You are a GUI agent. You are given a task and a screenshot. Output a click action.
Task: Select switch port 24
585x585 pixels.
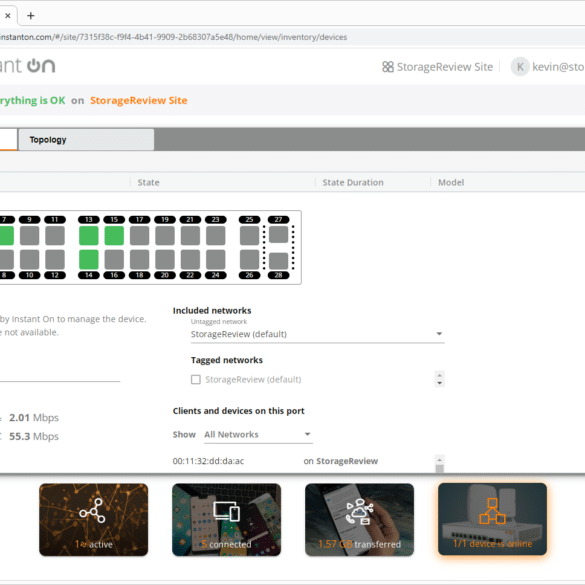pos(216,259)
